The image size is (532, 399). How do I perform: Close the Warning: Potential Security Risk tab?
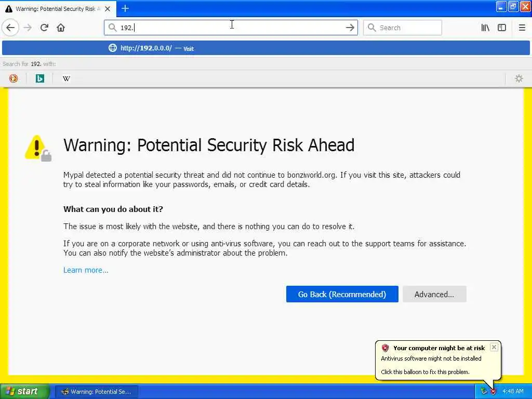[108, 9]
